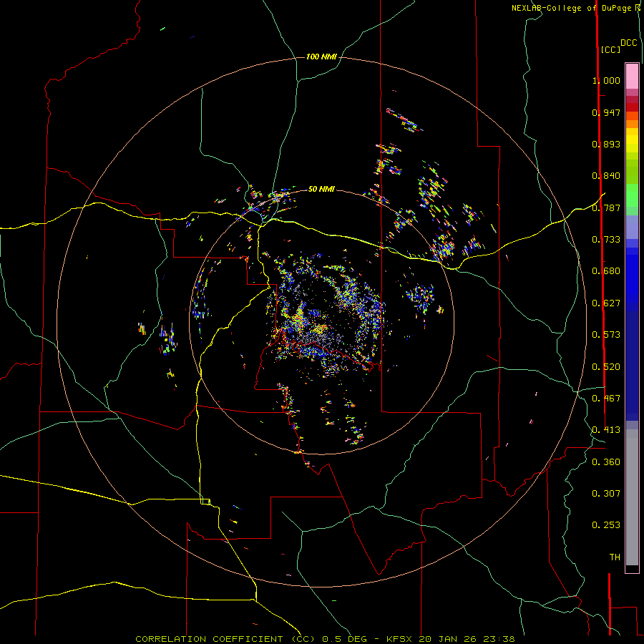Click the gray lower segment of the color bar
Screen dimensions: 644x644
[632, 497]
